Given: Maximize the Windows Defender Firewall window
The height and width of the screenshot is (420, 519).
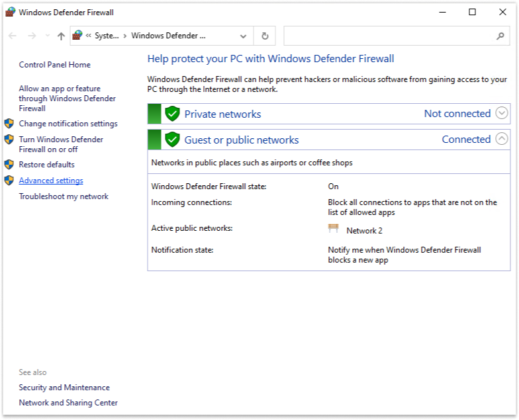Looking at the screenshot, I should click(x=473, y=12).
